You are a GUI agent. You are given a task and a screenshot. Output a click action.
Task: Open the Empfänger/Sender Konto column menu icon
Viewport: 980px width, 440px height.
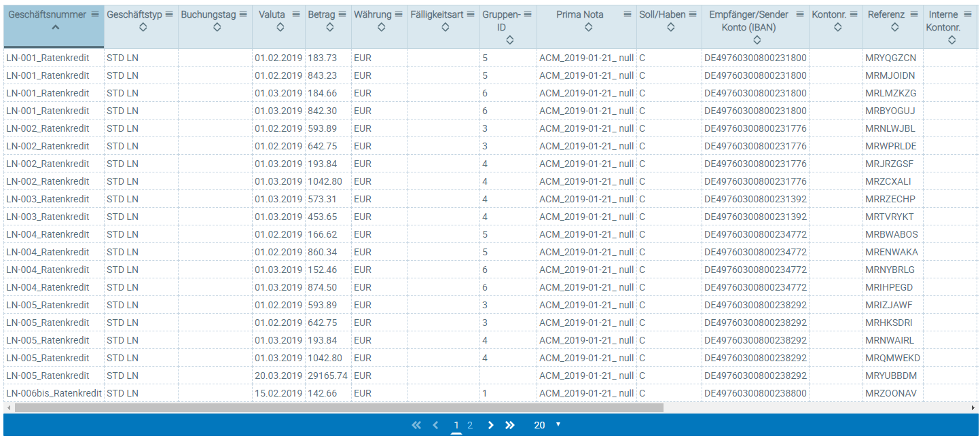pos(800,14)
